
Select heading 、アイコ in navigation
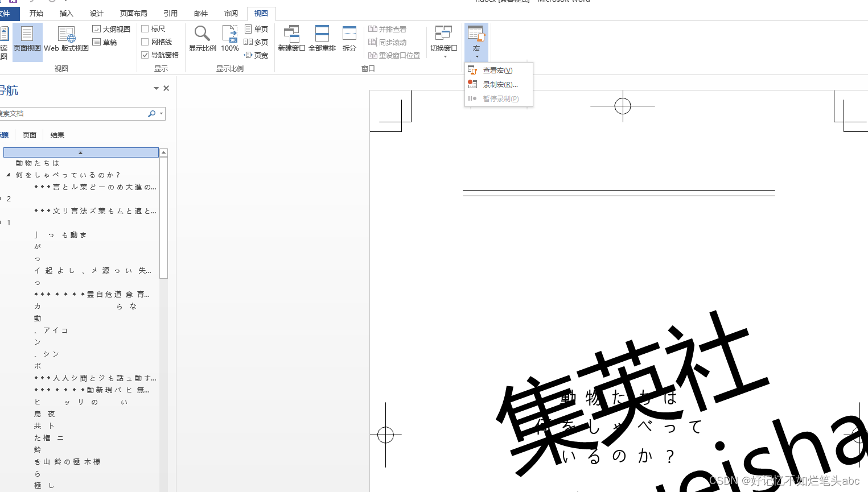[51, 330]
